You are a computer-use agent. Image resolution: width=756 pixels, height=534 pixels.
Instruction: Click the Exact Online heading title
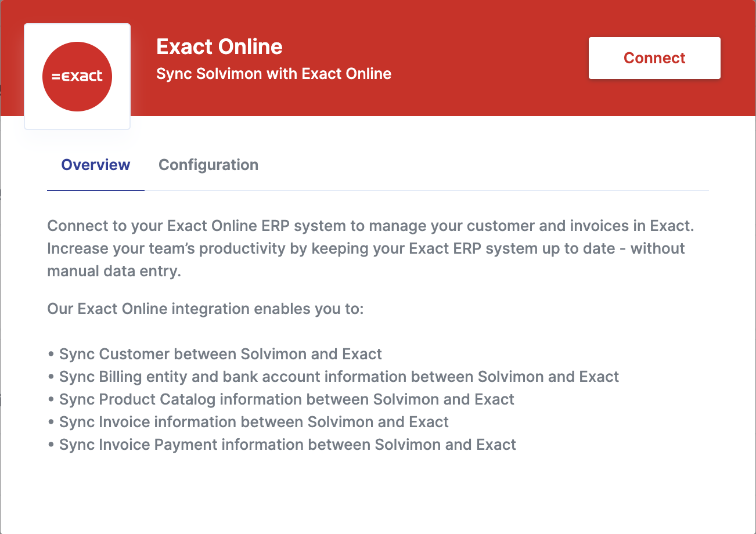[219, 47]
